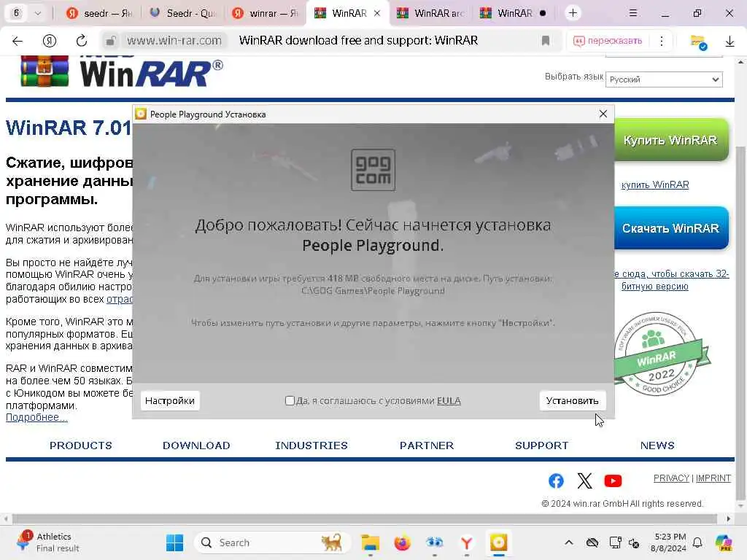This screenshot has height=560, width=747.
Task: Click the address bar URL www.win-rar.com
Action: [174, 41]
